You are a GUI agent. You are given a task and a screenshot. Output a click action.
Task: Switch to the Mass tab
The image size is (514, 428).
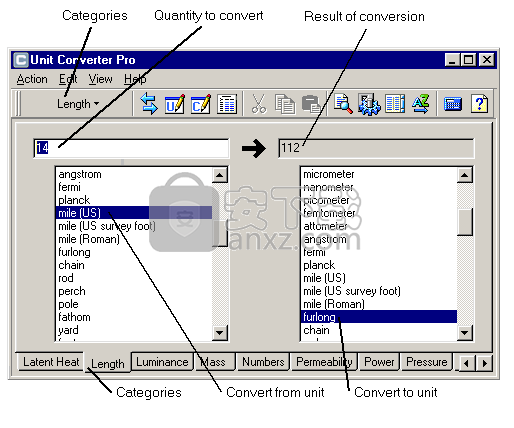(x=215, y=362)
